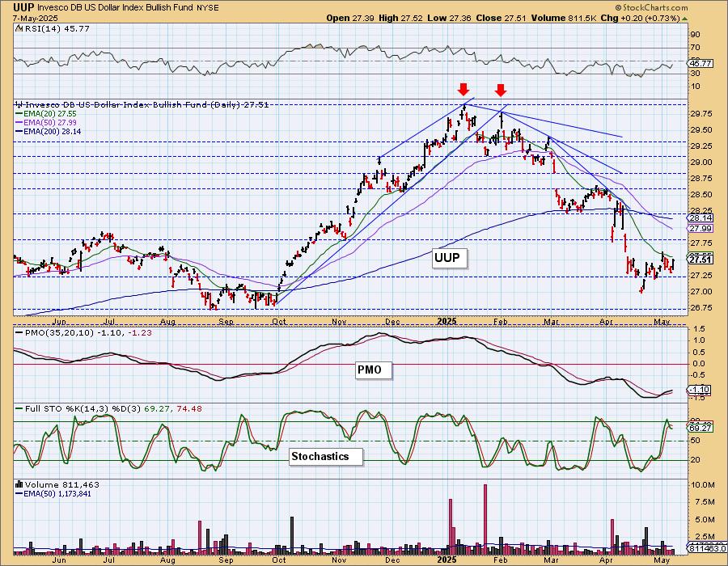Click the 28.14 price tag on right axis
Screen dimensions: 728x566
[700, 218]
